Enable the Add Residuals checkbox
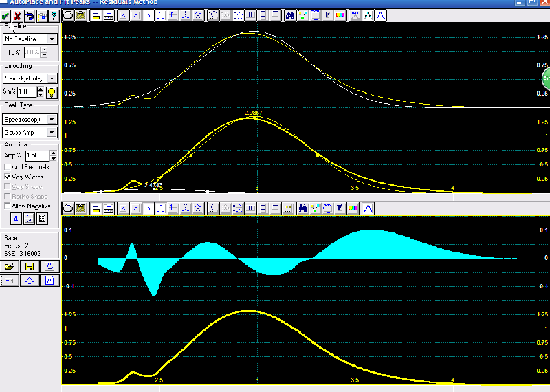550x392 pixels. point(7,166)
